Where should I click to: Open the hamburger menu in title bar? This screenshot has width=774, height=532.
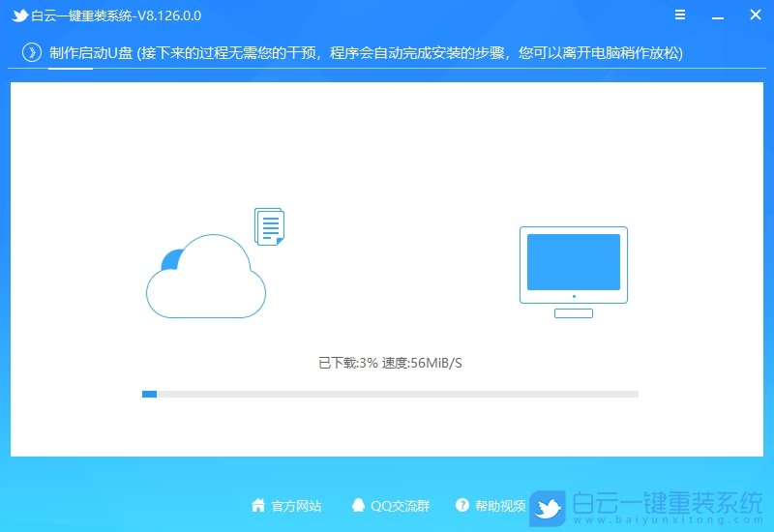[680, 15]
